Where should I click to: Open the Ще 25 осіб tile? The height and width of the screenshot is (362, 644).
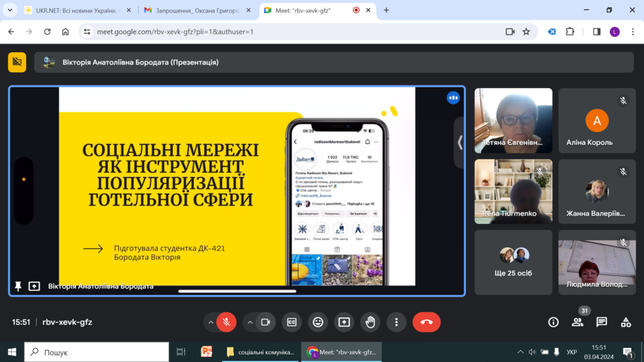pos(513,262)
